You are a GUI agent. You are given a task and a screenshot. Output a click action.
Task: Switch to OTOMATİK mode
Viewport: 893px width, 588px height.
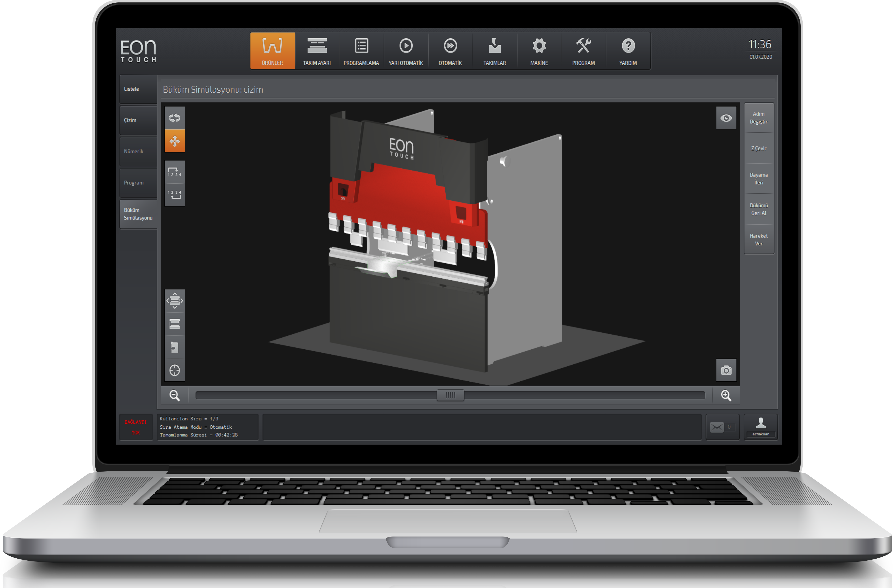[450, 51]
